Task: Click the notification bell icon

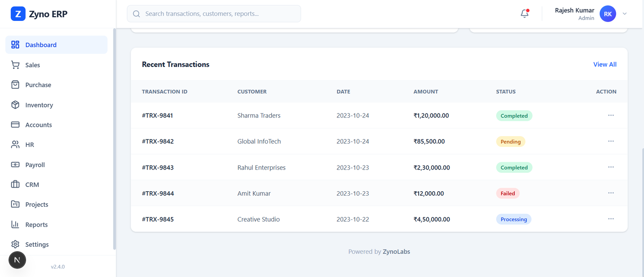Action: click(524, 14)
